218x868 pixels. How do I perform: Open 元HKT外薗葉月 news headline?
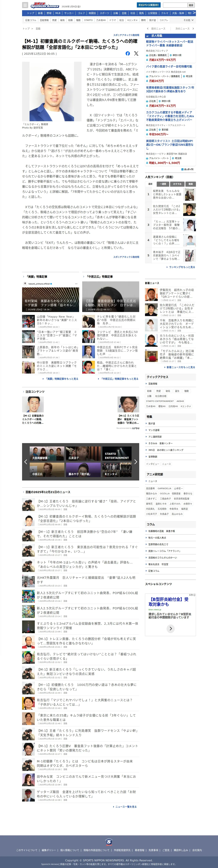[x=86, y=580]
